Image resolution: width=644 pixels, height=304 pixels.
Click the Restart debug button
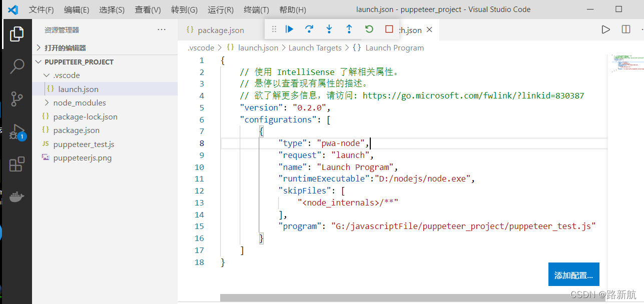click(x=369, y=29)
